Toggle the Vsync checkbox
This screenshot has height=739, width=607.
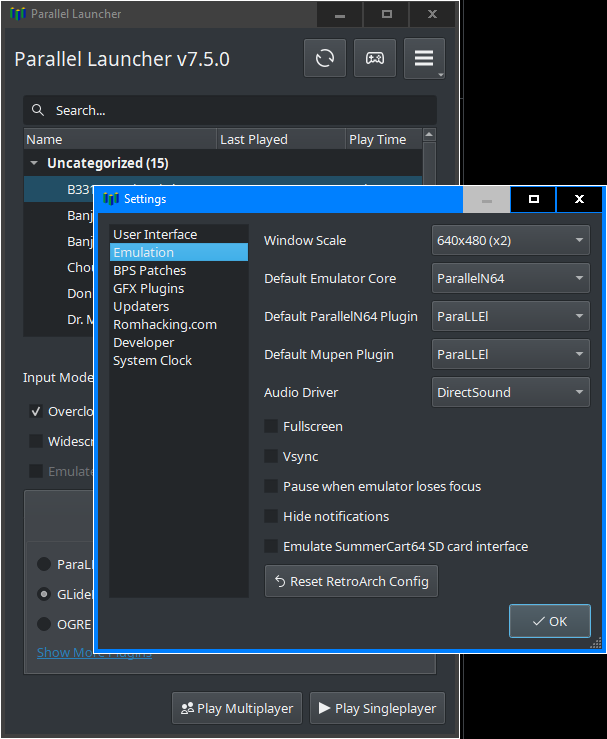(271, 457)
